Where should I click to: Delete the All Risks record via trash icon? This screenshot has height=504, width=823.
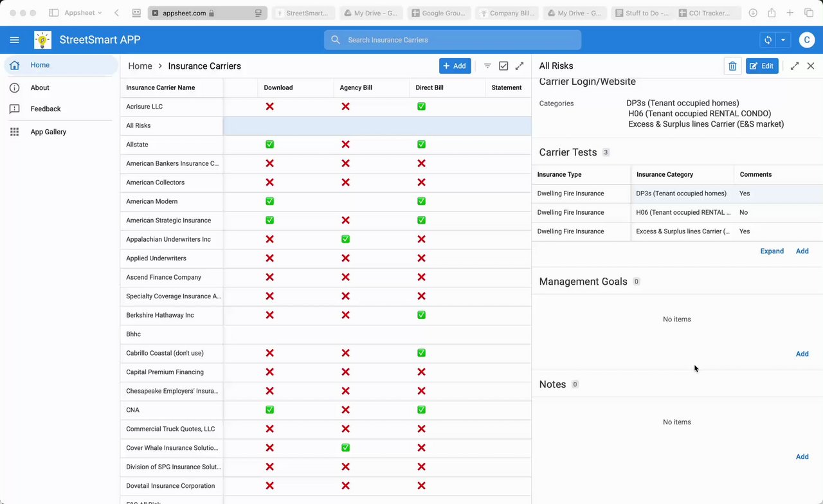tap(732, 66)
